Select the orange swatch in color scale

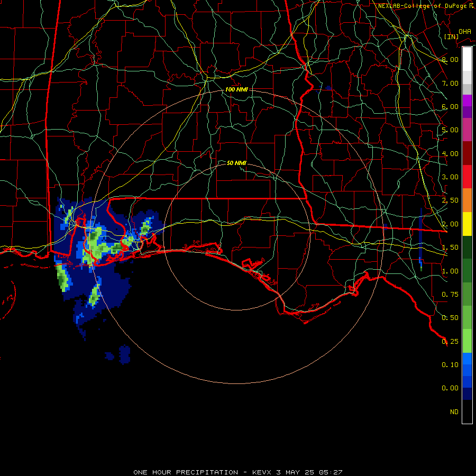coord(467,200)
